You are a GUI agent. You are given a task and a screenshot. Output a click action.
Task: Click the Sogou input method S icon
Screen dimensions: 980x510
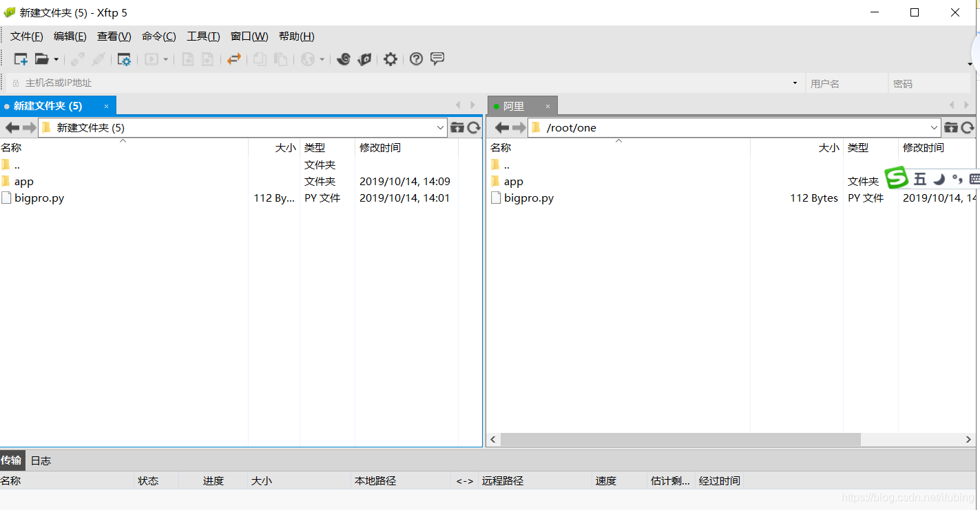pyautogui.click(x=897, y=178)
